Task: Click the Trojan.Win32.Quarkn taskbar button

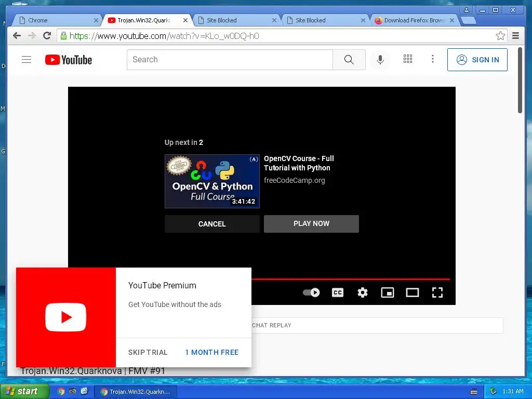Action: click(x=136, y=392)
